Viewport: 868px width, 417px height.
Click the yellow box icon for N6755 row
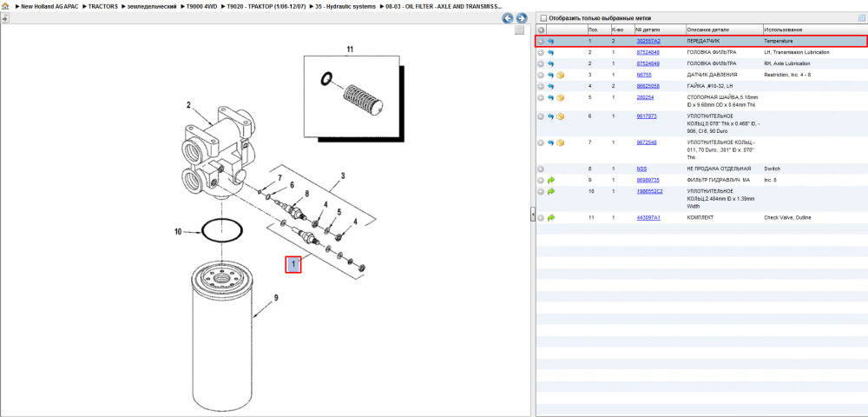click(560, 74)
